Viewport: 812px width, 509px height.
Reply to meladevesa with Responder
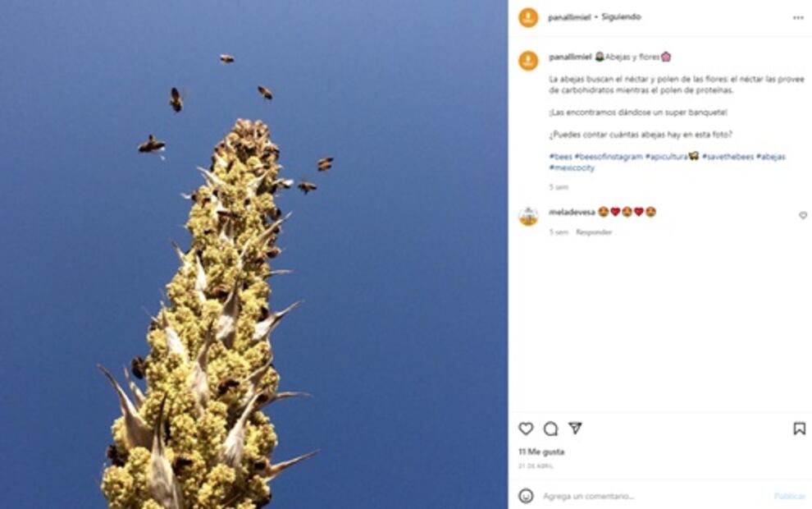point(594,232)
